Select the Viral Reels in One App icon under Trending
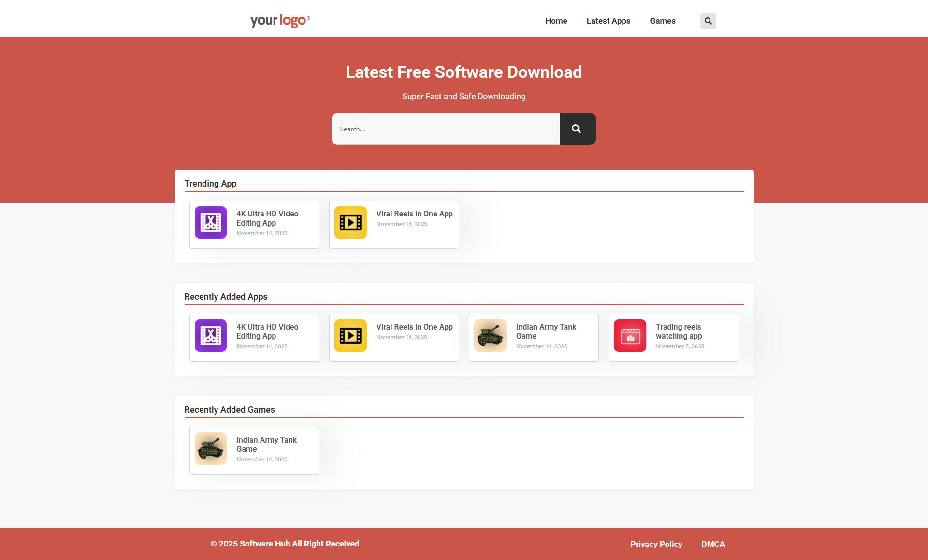928x560 pixels. click(x=350, y=222)
